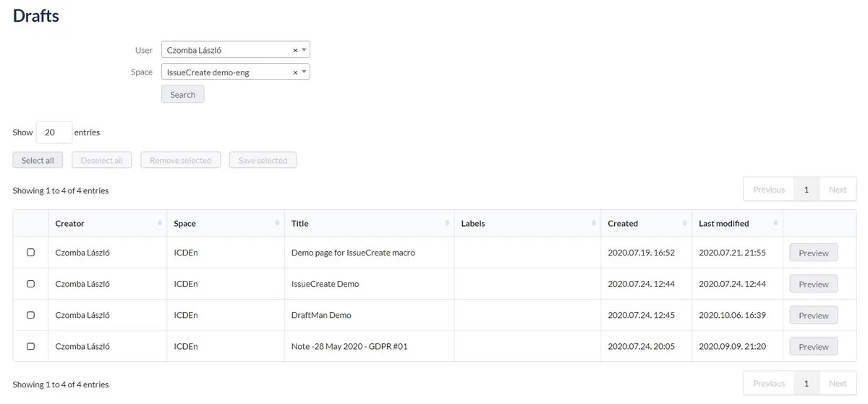The width and height of the screenshot is (868, 404).
Task: Click the Show entries number field
Action: 54,132
